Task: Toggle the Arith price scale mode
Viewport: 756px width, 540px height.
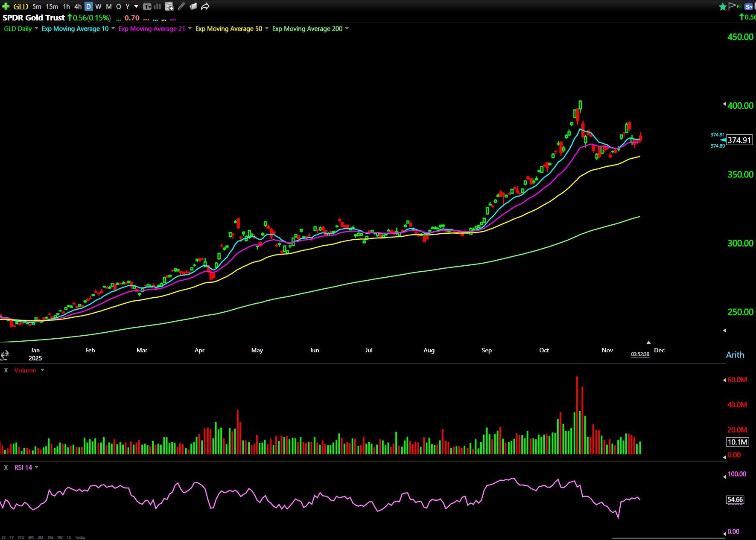Action: (x=735, y=355)
